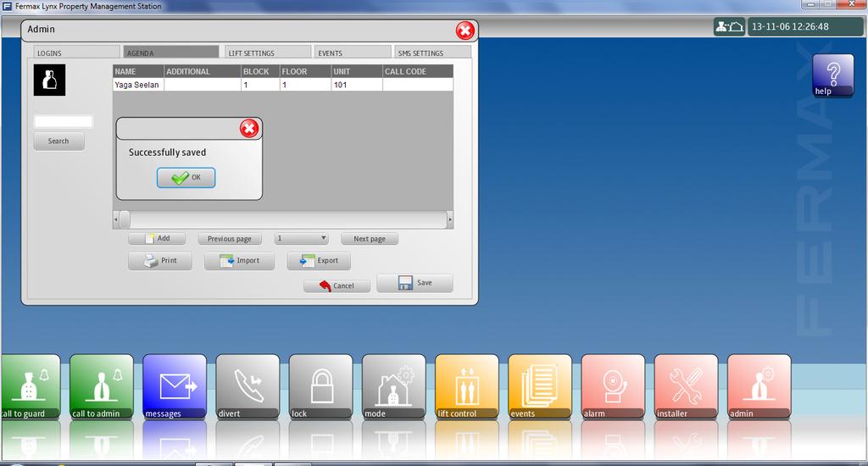Viewport: 868px width, 466px height.
Task: Click the horizontal scrollbar right arrow
Action: coord(450,219)
